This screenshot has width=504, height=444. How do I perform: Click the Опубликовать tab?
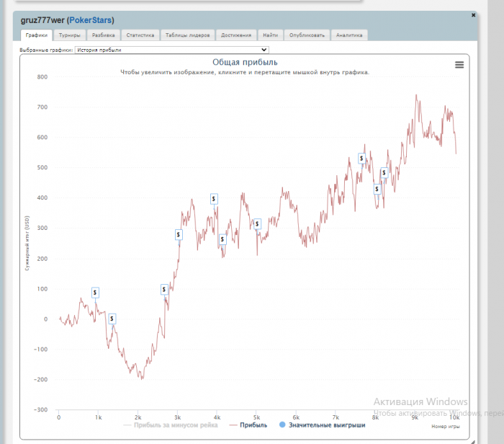tap(307, 35)
